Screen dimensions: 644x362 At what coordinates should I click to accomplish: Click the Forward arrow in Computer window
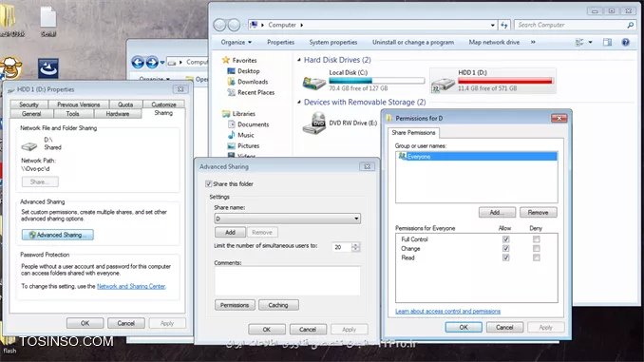pos(234,25)
